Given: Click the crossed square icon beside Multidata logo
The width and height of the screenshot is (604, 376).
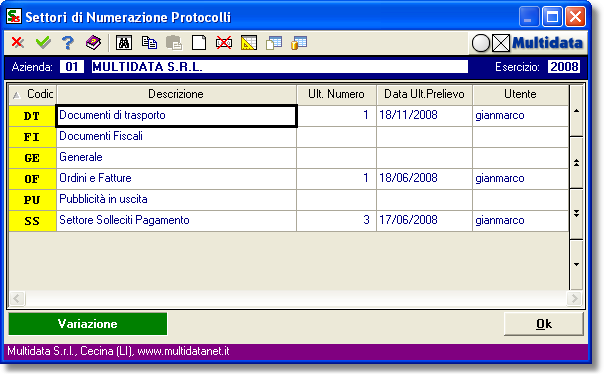Looking at the screenshot, I should pyautogui.click(x=501, y=43).
